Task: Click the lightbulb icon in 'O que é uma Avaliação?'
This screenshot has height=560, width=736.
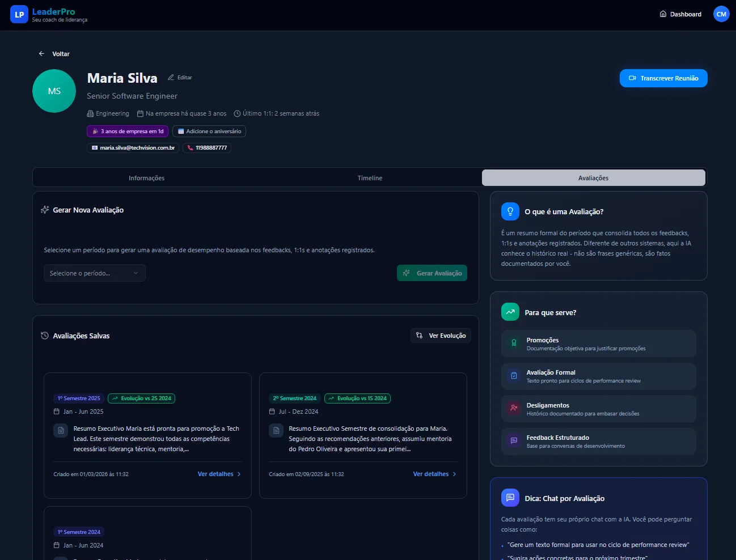Action: (x=510, y=211)
